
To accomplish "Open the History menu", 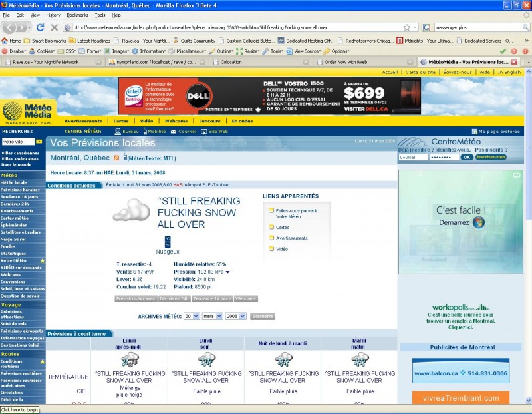I will [x=53, y=15].
